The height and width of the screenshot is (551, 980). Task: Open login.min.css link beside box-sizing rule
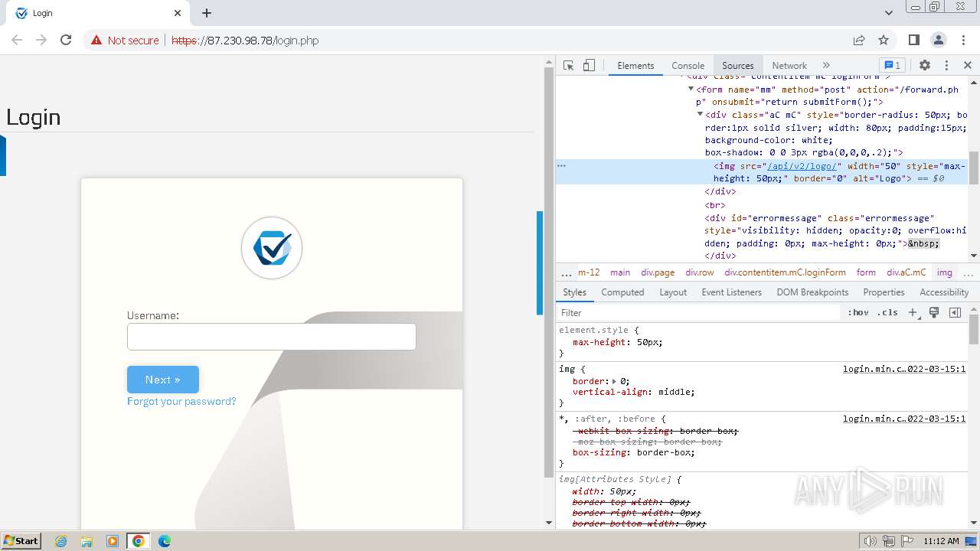click(x=904, y=419)
